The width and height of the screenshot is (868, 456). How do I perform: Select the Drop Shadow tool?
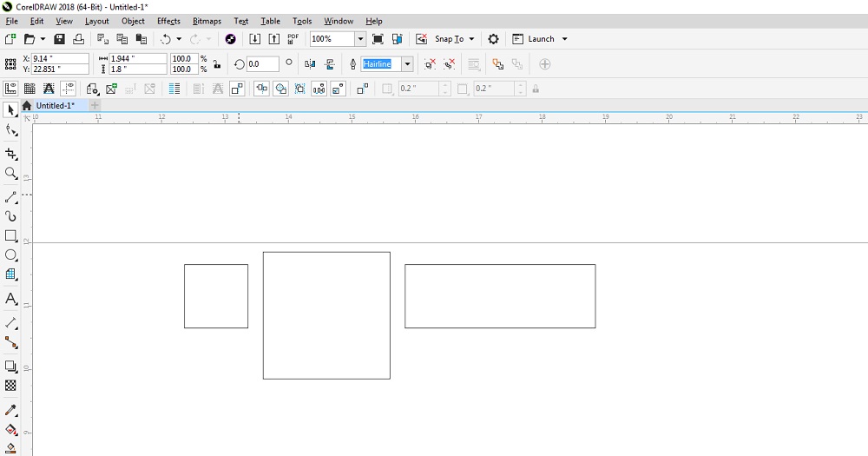pos(10,367)
